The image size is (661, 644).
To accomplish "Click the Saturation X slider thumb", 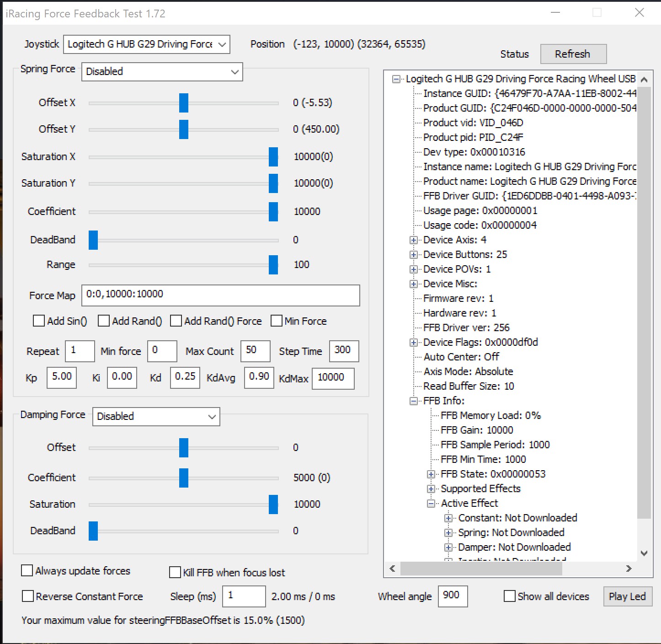I will click(x=273, y=157).
